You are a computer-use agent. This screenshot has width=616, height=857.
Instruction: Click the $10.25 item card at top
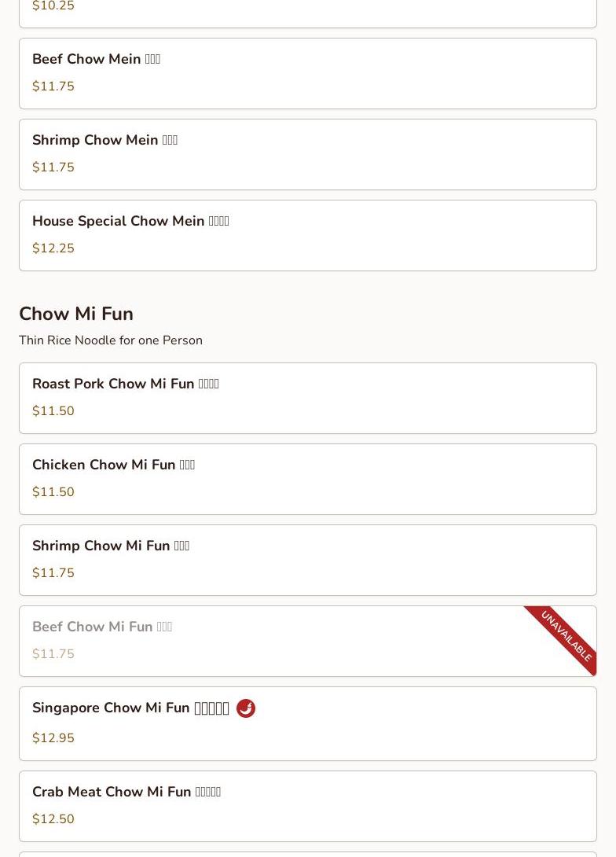click(307, 12)
